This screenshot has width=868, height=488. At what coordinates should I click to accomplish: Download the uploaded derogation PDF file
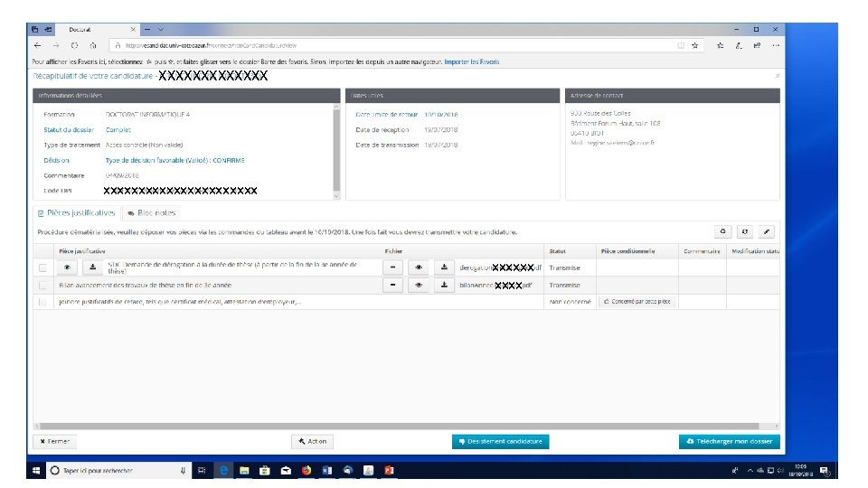pyautogui.click(x=444, y=267)
